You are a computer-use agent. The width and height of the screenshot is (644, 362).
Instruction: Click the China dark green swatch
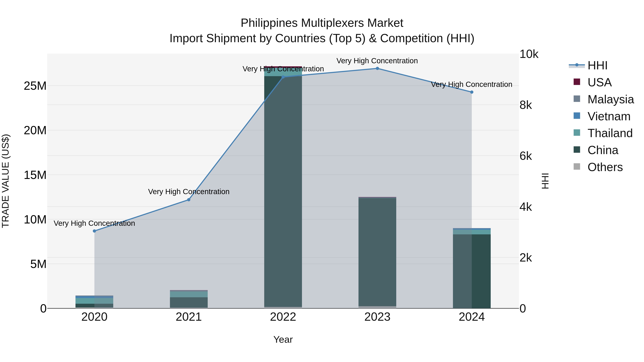click(577, 149)
